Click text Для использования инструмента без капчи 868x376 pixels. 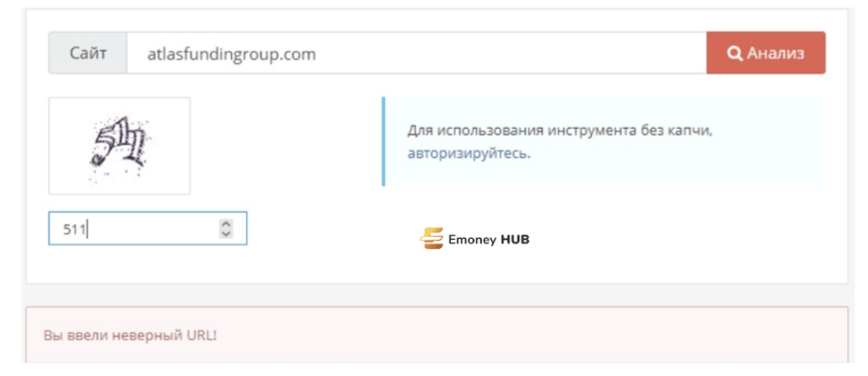pyautogui.click(x=560, y=131)
